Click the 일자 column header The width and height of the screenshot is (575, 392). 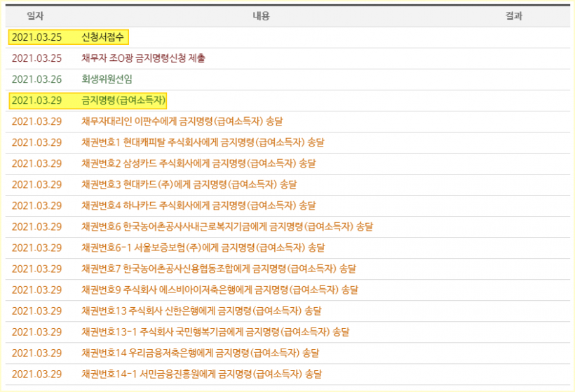tap(35, 15)
